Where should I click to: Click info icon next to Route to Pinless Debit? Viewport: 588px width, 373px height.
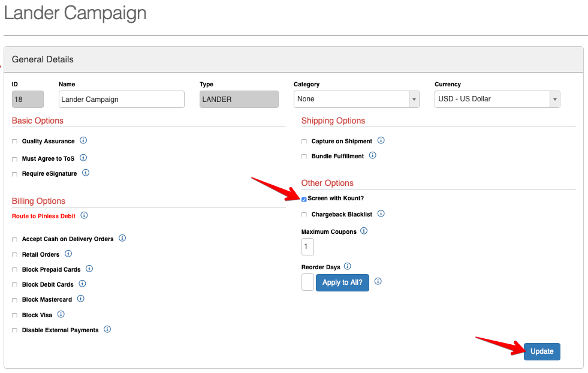coord(84,215)
